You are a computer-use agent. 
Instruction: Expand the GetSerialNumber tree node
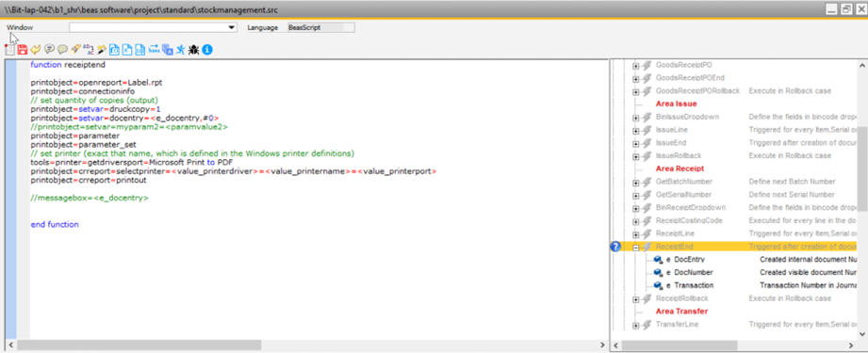click(x=636, y=195)
